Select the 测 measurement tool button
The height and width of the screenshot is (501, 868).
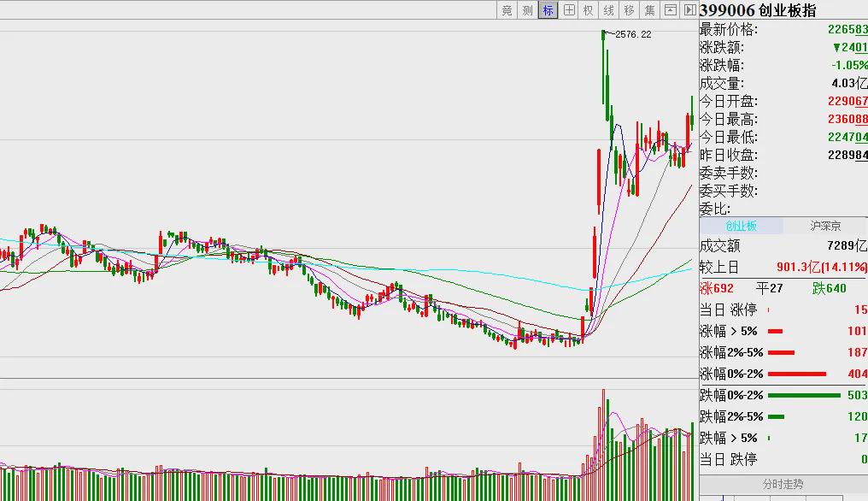point(528,10)
